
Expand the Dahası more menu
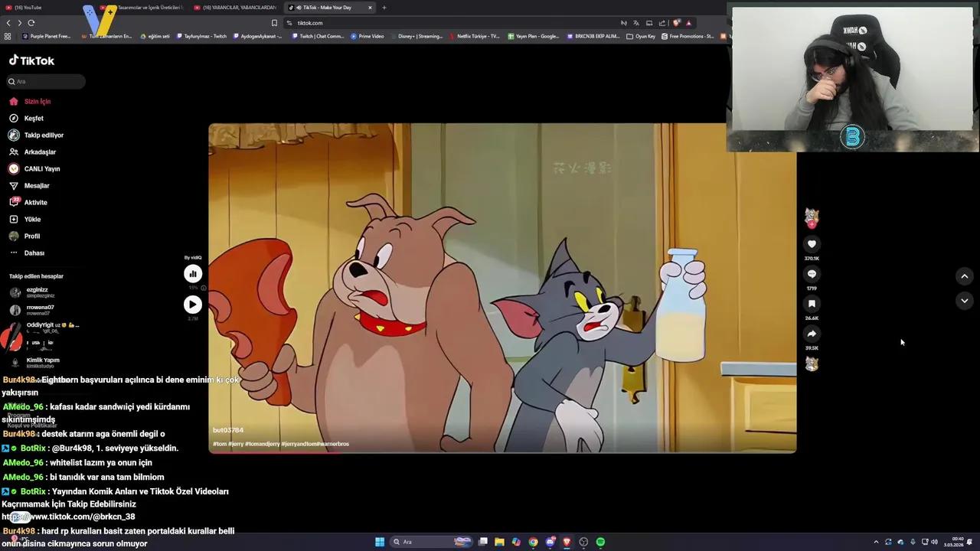click(x=27, y=253)
